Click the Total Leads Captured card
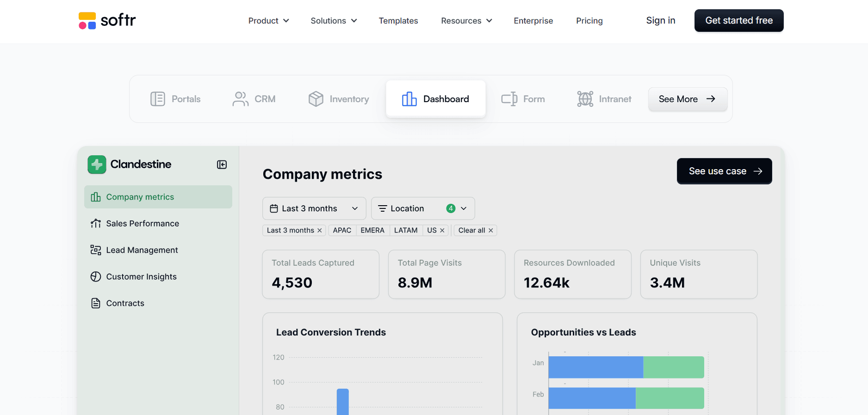Screen dimensions: 868x415 [321, 275]
